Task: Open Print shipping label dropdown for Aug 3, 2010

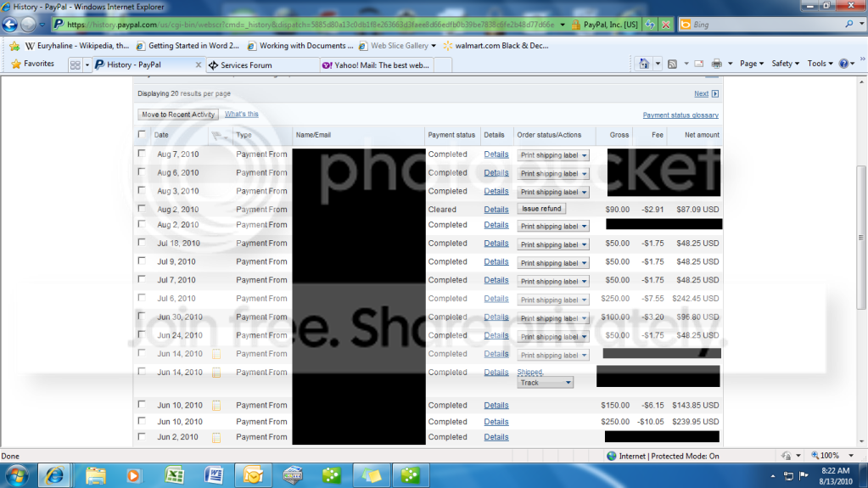Action: click(x=552, y=192)
